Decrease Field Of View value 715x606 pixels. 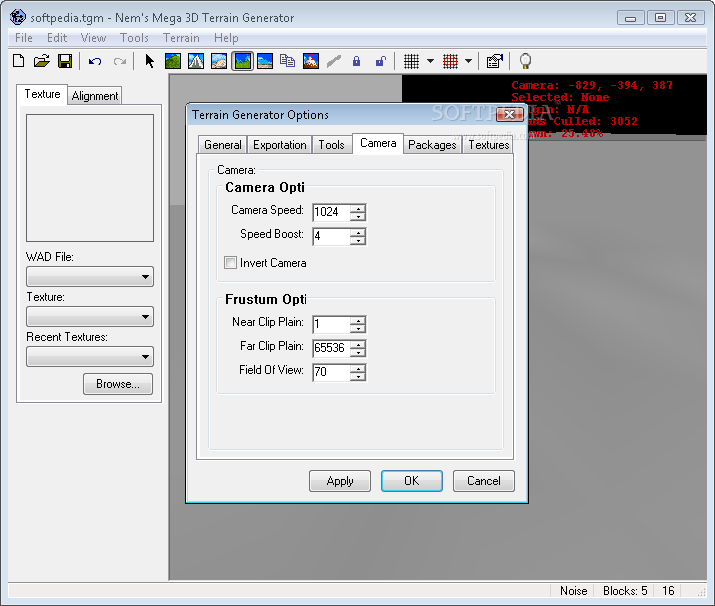(358, 377)
